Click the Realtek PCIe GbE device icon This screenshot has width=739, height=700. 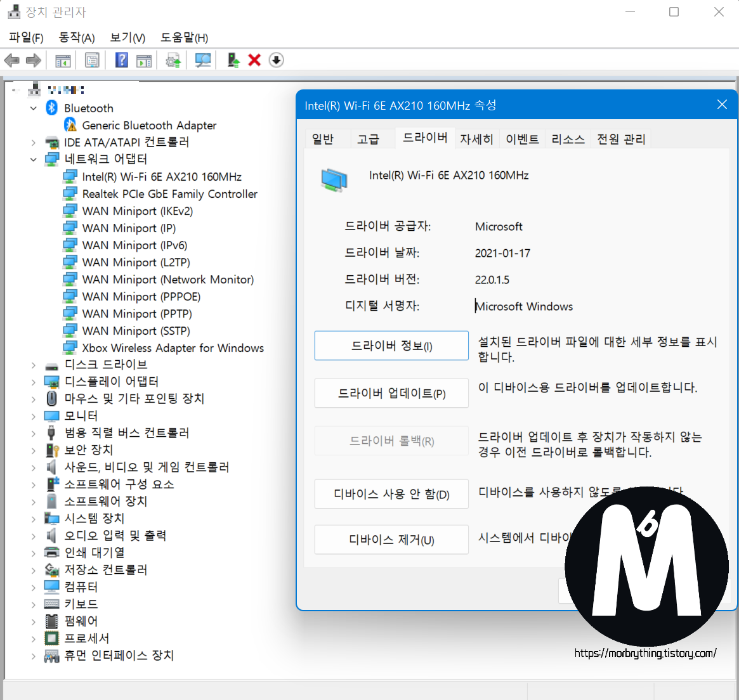[x=70, y=193]
